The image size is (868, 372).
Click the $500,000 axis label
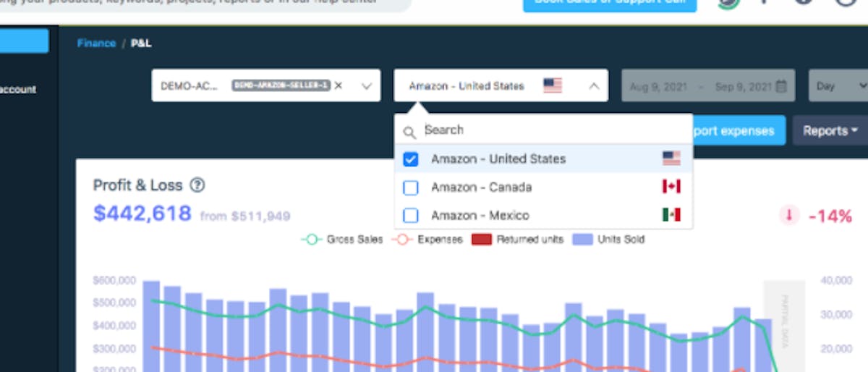click(x=114, y=303)
